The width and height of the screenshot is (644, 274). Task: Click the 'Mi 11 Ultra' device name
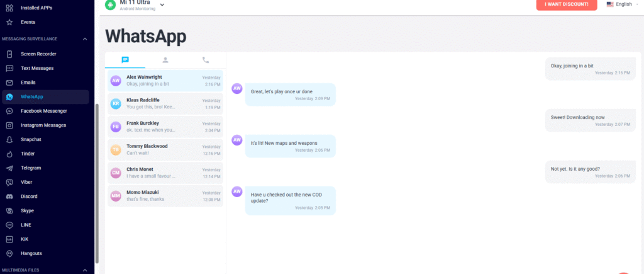click(x=135, y=3)
